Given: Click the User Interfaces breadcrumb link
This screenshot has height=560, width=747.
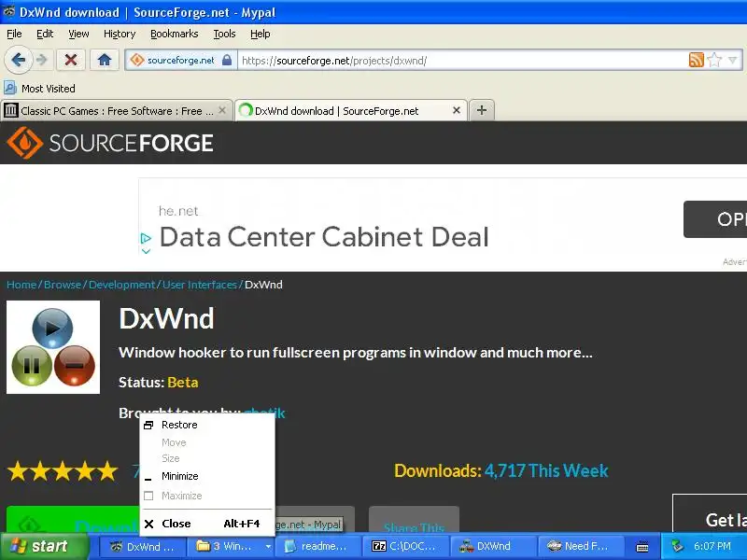Looking at the screenshot, I should (200, 285).
